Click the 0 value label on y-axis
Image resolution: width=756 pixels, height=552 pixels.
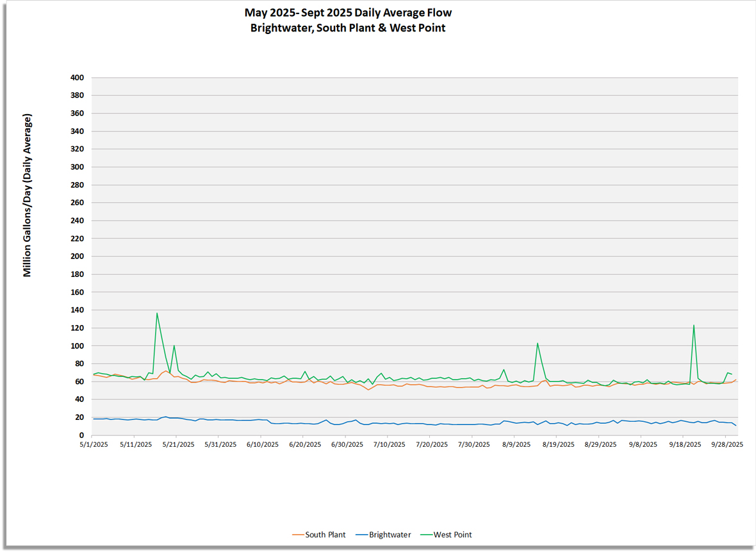tap(83, 434)
